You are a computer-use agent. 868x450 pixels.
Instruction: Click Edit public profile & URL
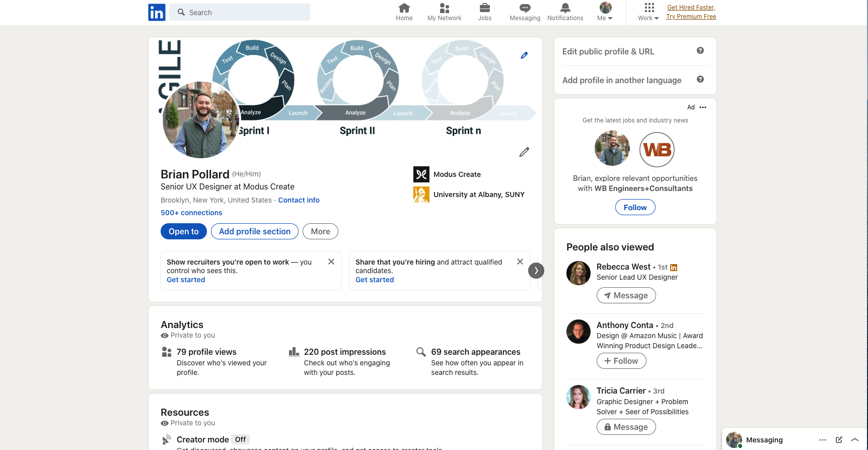(608, 51)
